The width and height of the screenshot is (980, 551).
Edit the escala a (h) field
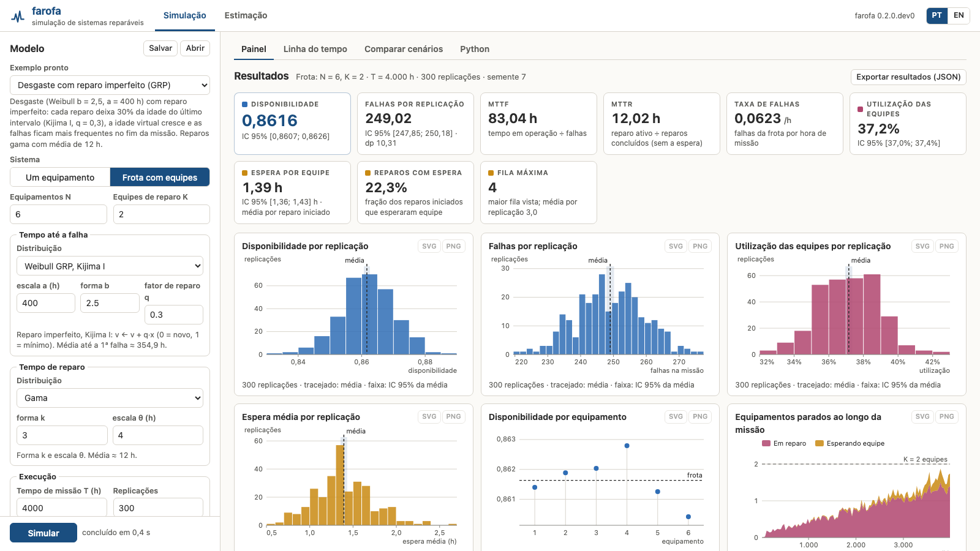[46, 303]
